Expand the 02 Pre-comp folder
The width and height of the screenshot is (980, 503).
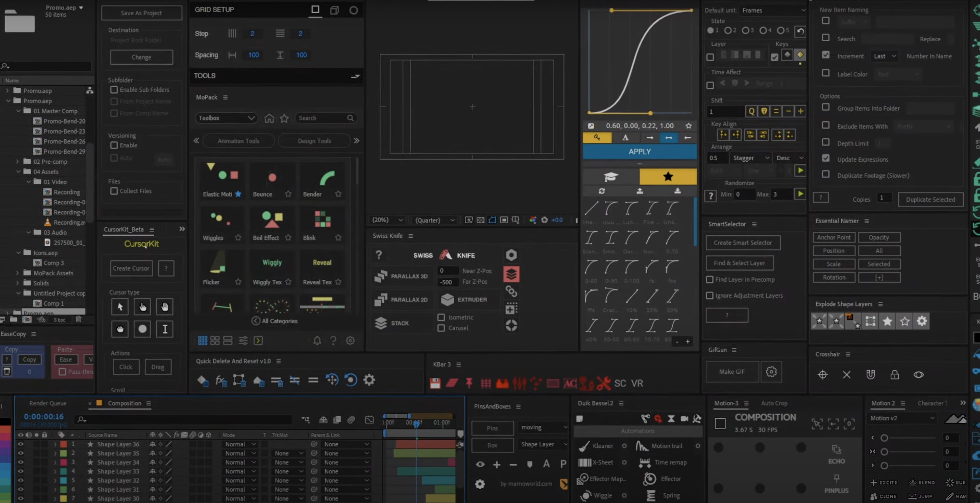17,161
